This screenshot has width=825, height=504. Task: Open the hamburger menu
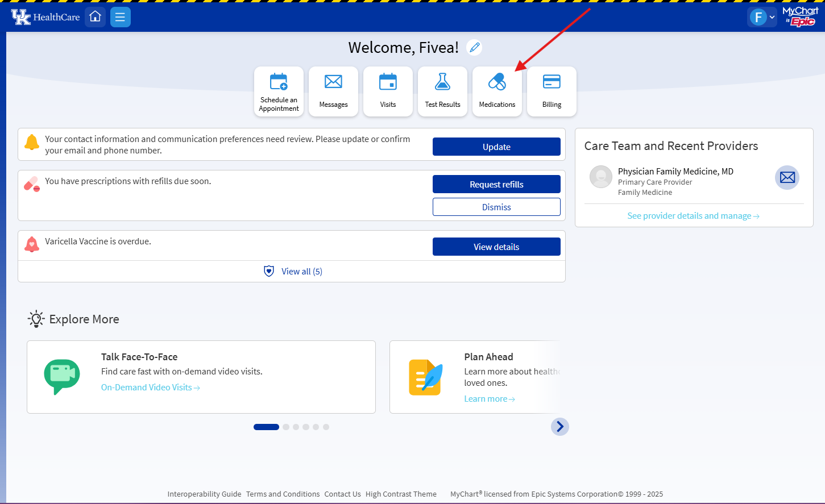click(x=120, y=16)
